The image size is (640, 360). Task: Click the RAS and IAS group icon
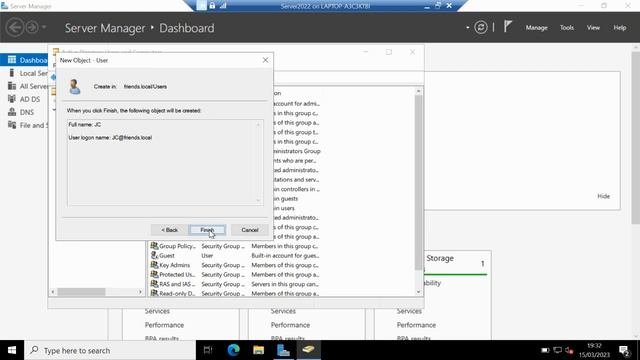tap(154, 284)
